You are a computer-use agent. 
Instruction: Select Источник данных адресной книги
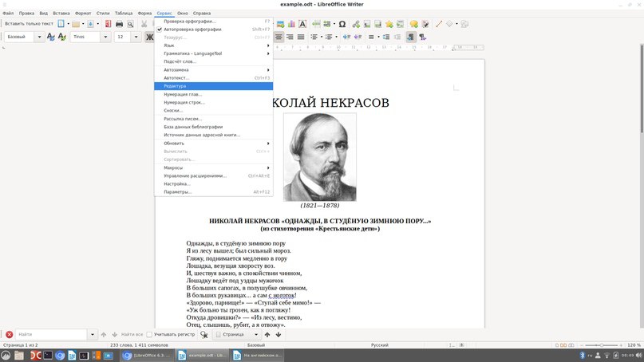point(214,135)
